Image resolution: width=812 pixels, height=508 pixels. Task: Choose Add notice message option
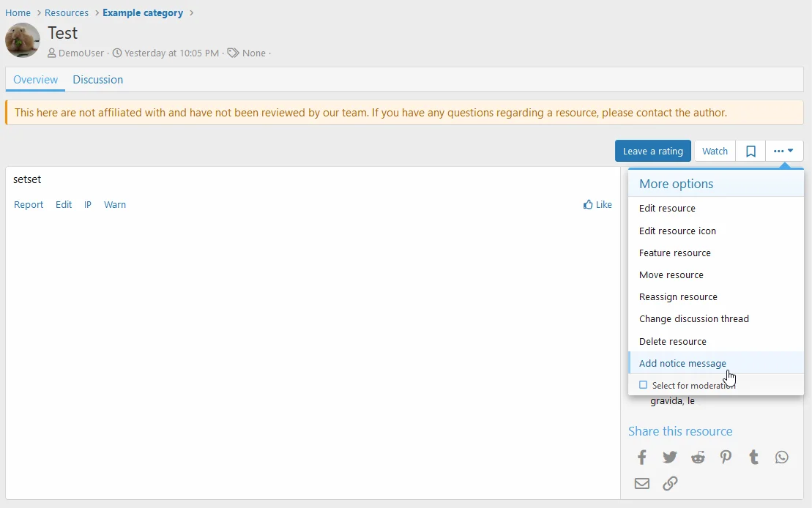pyautogui.click(x=682, y=363)
